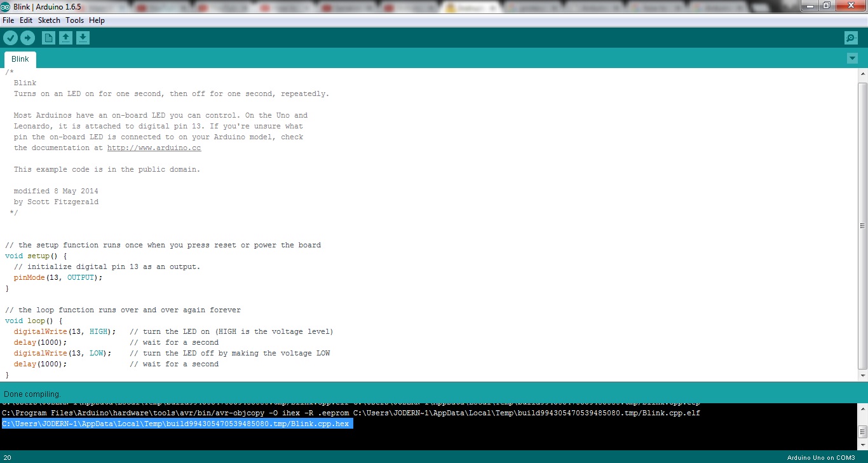The height and width of the screenshot is (463, 868).
Task: Click the Arduino logo in the title bar
Action: [x=5, y=6]
